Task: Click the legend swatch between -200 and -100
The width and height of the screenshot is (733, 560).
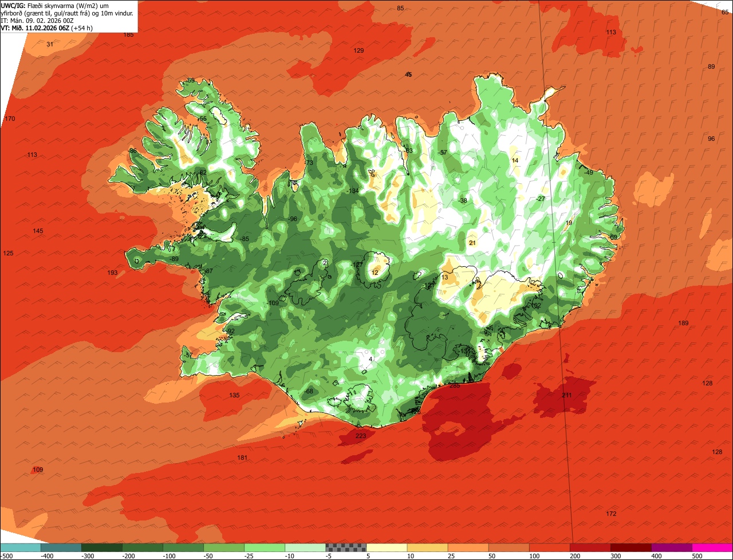Action: pyautogui.click(x=143, y=548)
